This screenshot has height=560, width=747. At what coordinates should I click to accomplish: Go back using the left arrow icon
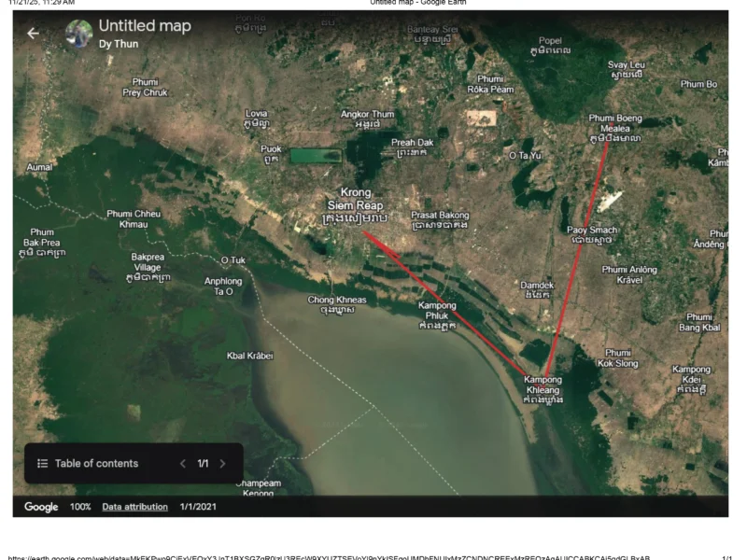point(33,34)
